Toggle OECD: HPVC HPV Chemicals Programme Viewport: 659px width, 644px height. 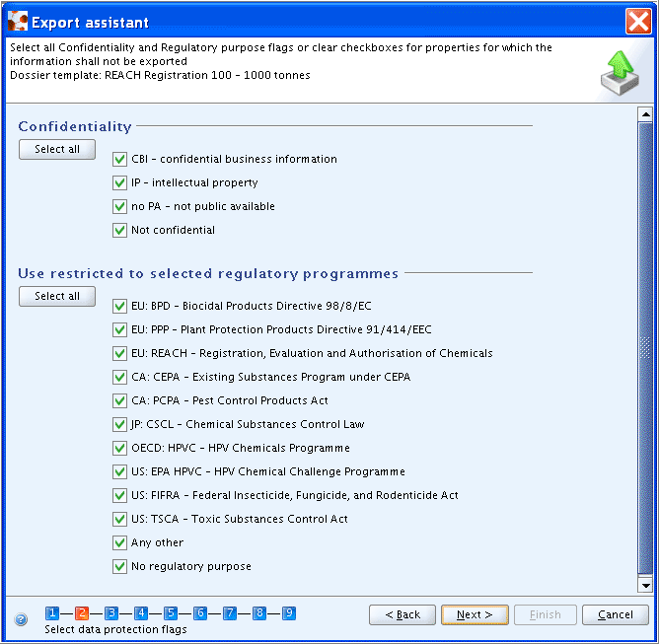119,449
